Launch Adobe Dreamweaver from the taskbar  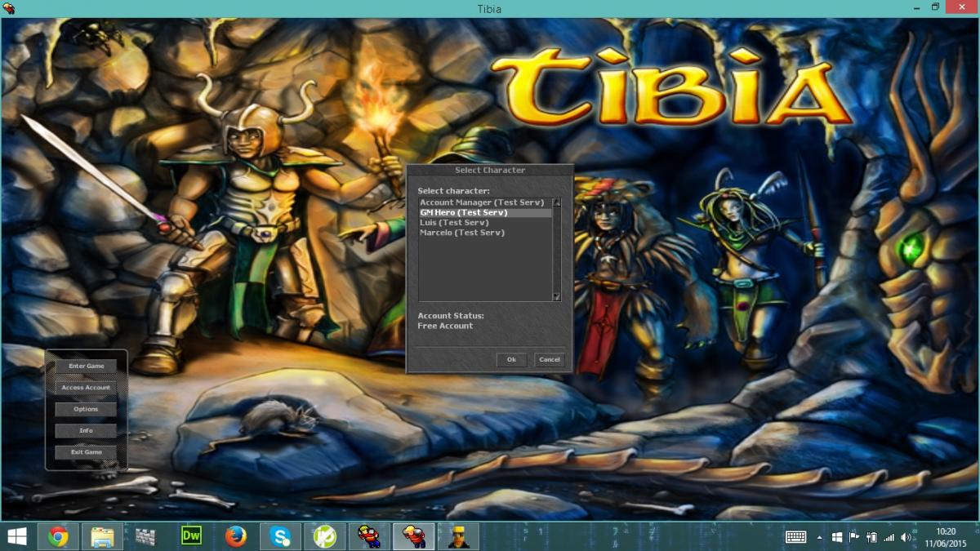coord(191,536)
